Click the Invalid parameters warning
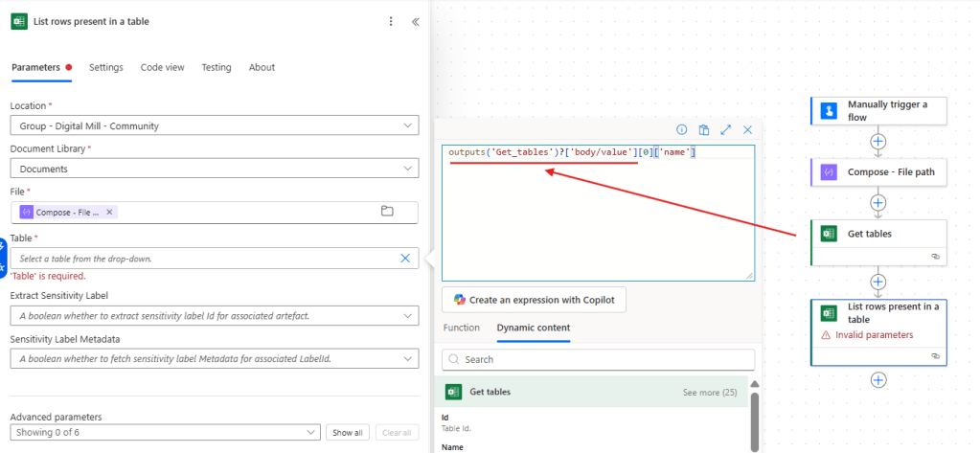The width and height of the screenshot is (980, 453). click(868, 335)
